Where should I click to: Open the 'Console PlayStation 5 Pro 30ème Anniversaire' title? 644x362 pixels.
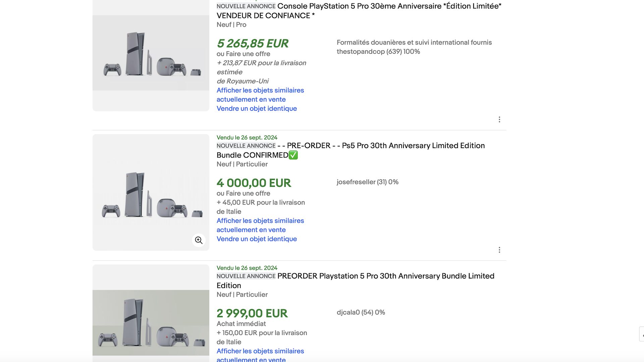tap(359, 11)
